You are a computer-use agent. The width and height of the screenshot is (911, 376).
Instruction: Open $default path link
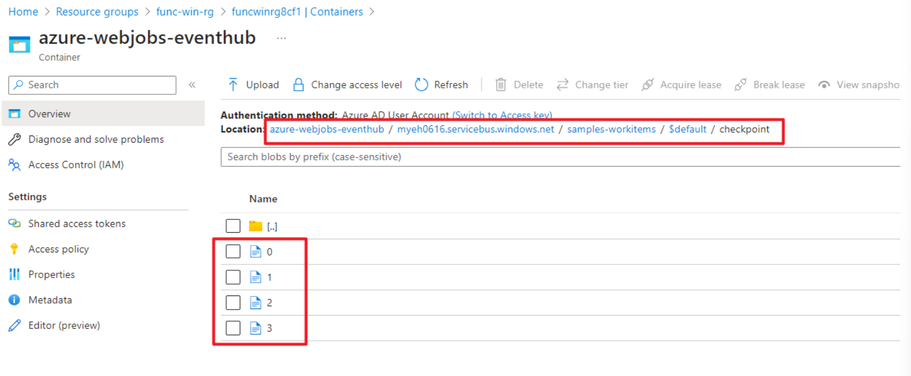[688, 129]
